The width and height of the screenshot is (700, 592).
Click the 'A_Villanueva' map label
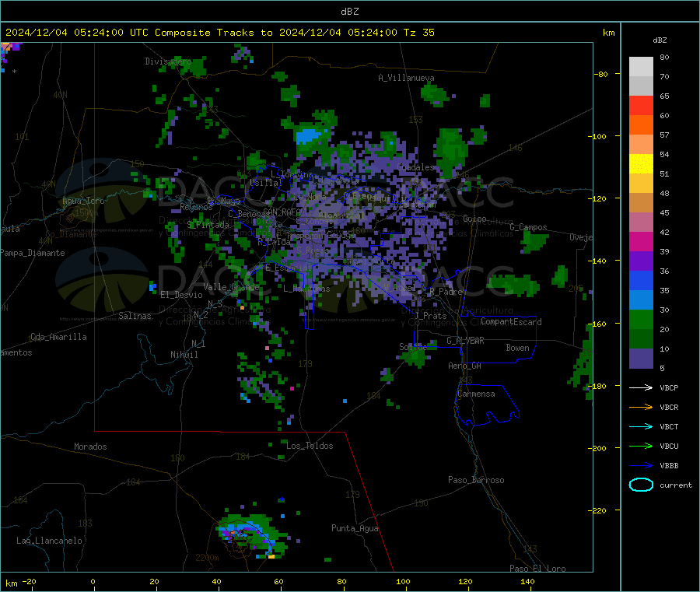[x=406, y=78]
